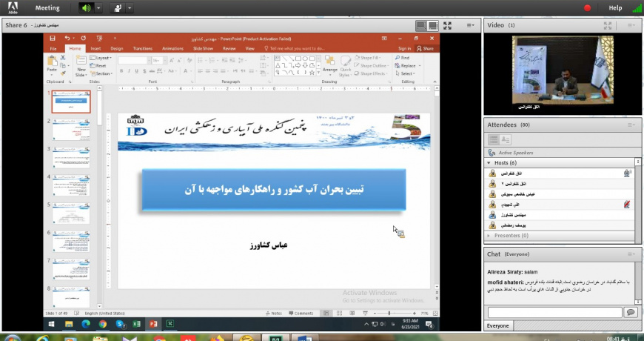Viewport: 644px width, 341px height.
Task: Select attendee list view toggle
Action: [x=493, y=139]
